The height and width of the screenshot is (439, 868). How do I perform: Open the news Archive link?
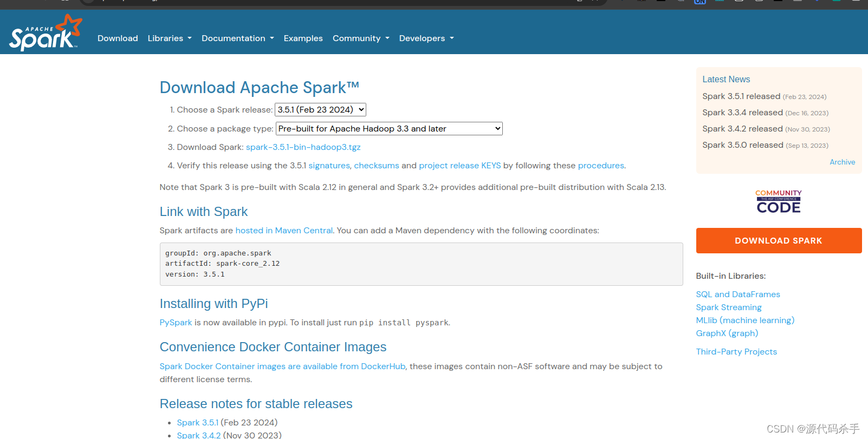(x=843, y=162)
